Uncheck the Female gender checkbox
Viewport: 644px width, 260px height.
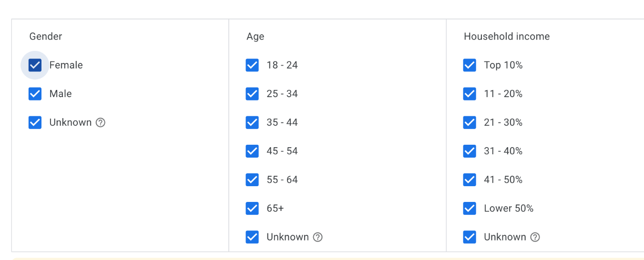tap(35, 65)
